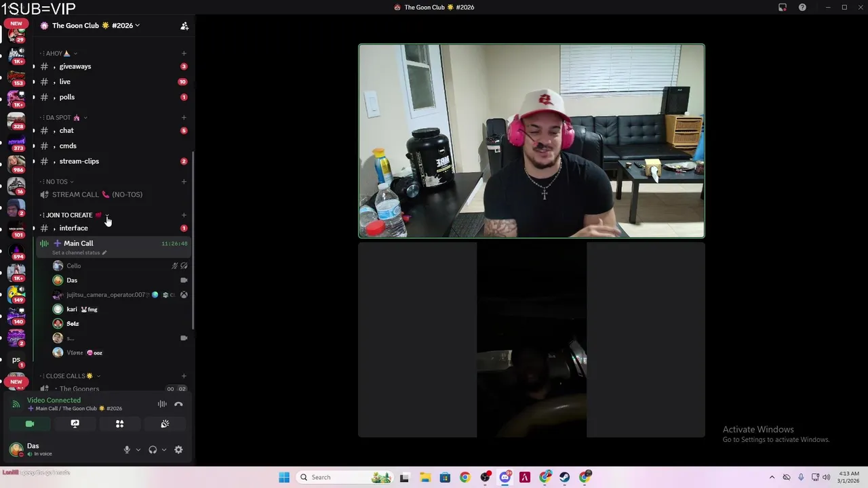Select the Main Call voice channel

click(113, 247)
